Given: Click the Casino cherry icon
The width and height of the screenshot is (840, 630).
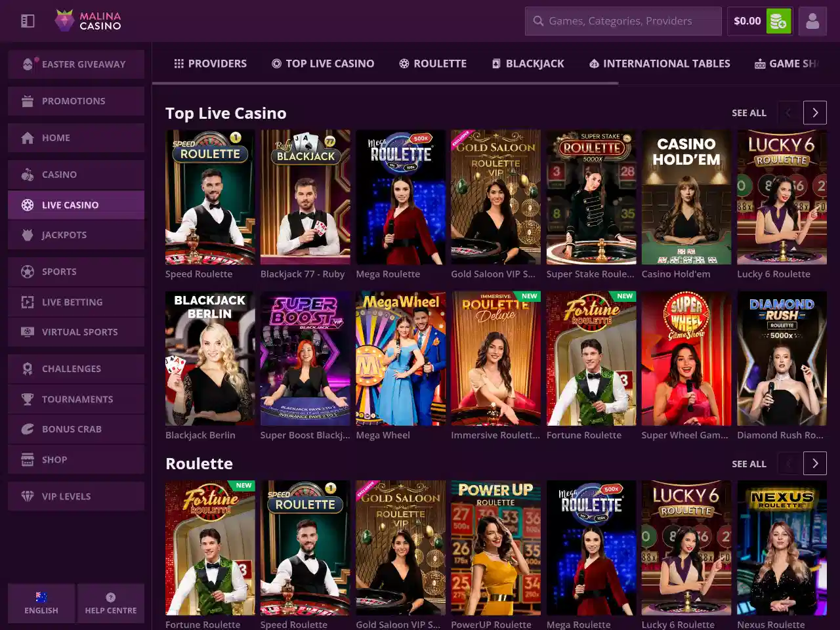Looking at the screenshot, I should pyautogui.click(x=28, y=175).
